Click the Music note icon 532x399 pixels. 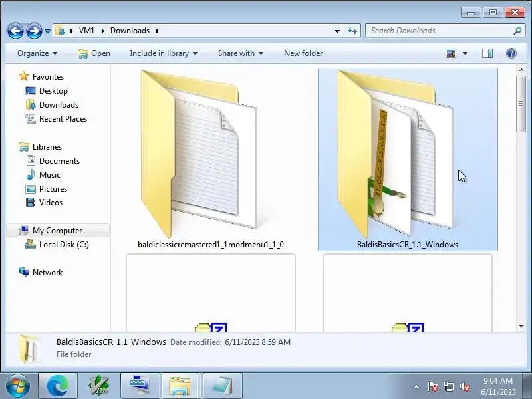click(31, 174)
